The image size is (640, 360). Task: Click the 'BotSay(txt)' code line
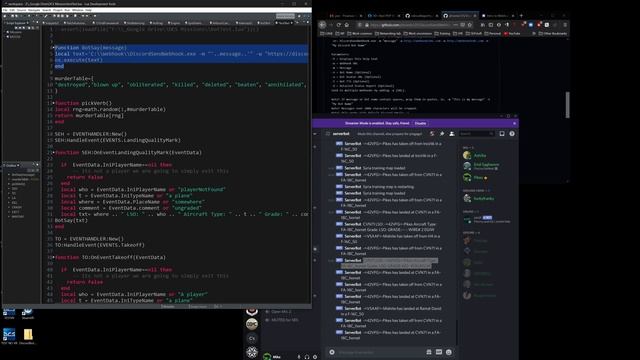click(71, 220)
